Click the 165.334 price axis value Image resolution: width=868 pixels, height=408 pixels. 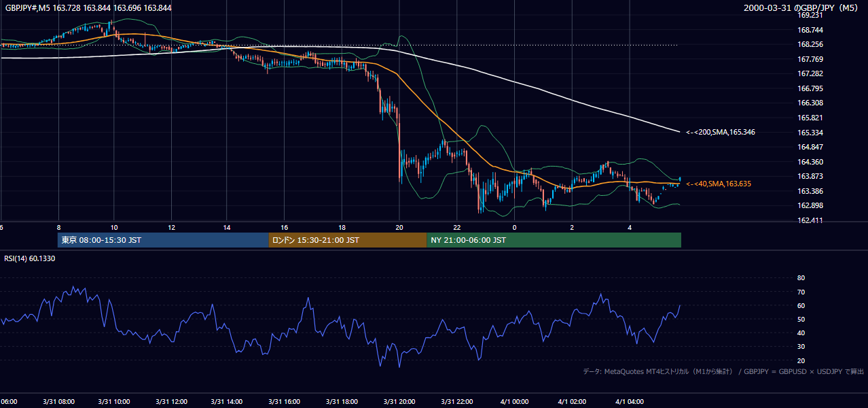tap(810, 133)
